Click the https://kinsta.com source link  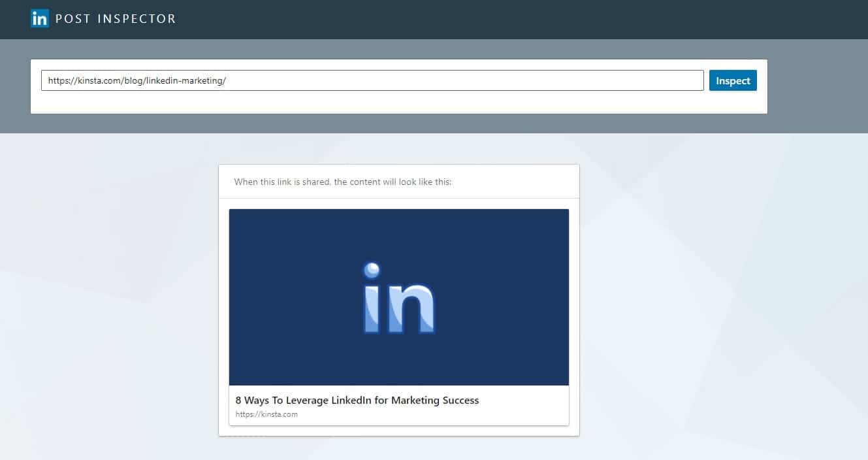tap(266, 414)
